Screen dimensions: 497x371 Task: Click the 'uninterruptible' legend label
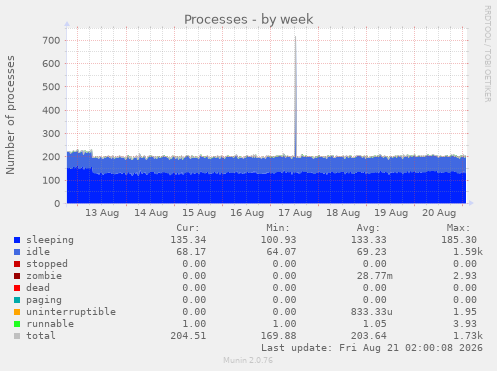click(x=71, y=312)
